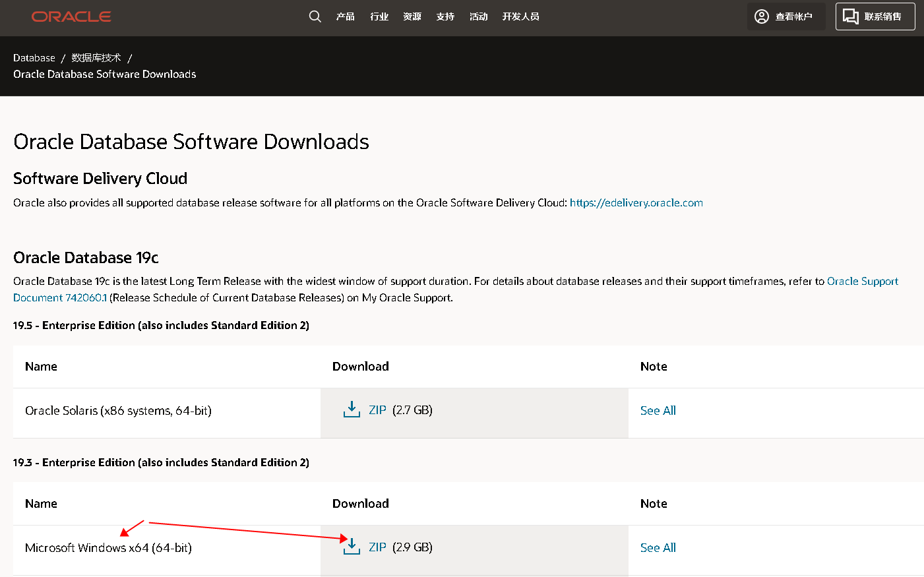
Task: Click the Database breadcrumb link
Action: [34, 58]
